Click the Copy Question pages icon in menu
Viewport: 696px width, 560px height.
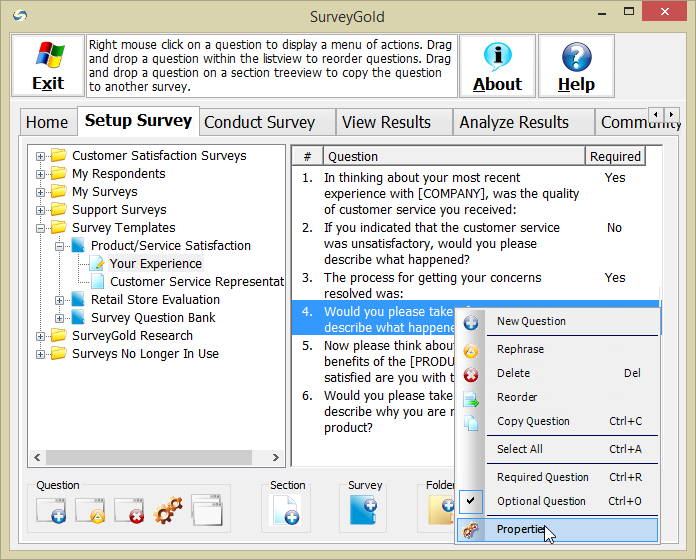pos(471,423)
